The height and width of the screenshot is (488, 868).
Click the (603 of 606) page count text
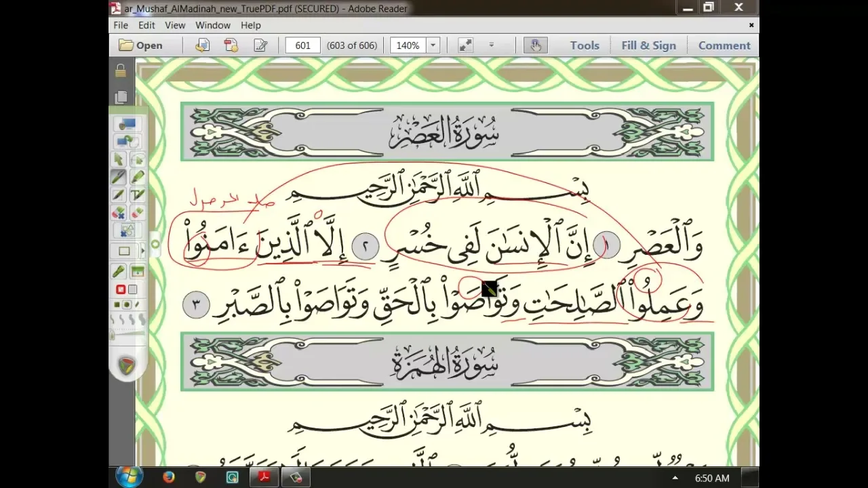pos(351,45)
